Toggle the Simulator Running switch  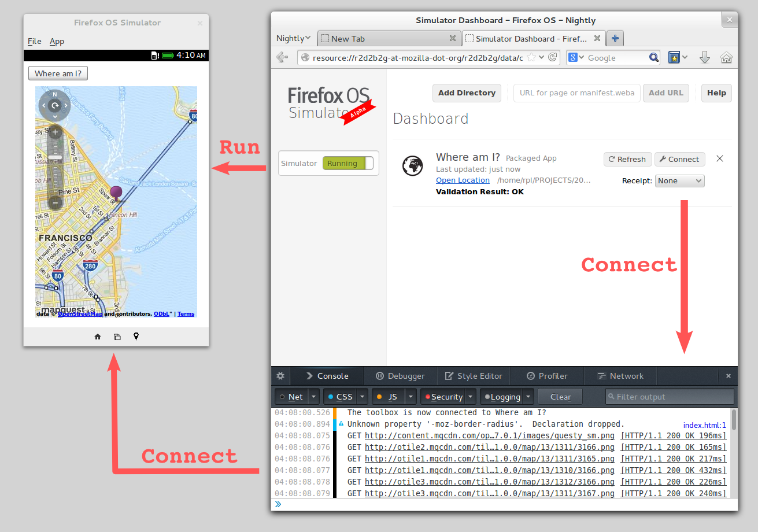(x=348, y=163)
